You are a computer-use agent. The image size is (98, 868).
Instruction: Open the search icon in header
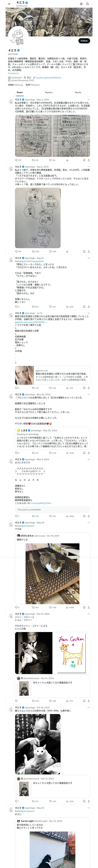point(88,4)
